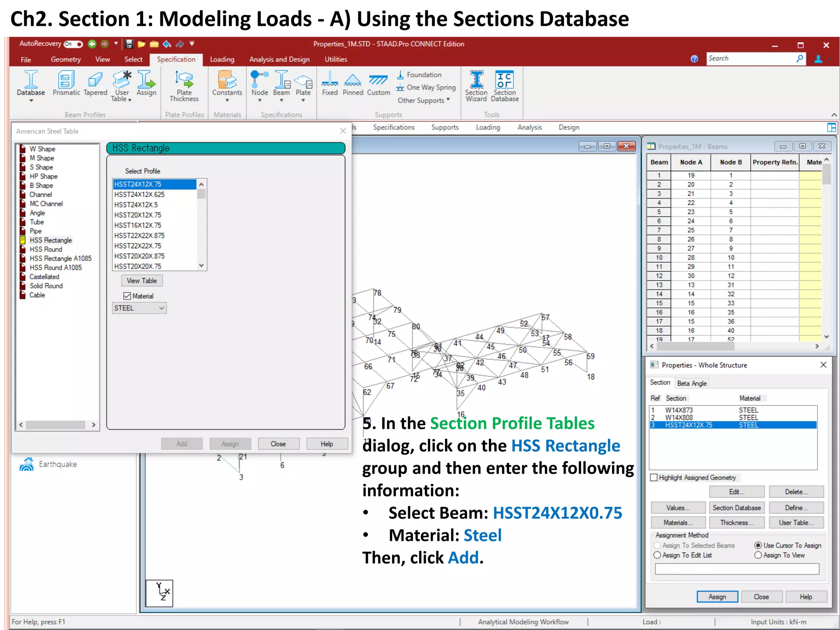Switch to the Loading ribbon tab

222,59
